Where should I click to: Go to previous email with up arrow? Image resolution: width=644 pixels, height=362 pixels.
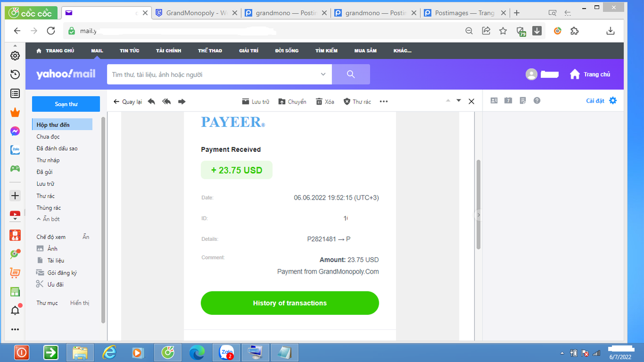click(x=448, y=101)
